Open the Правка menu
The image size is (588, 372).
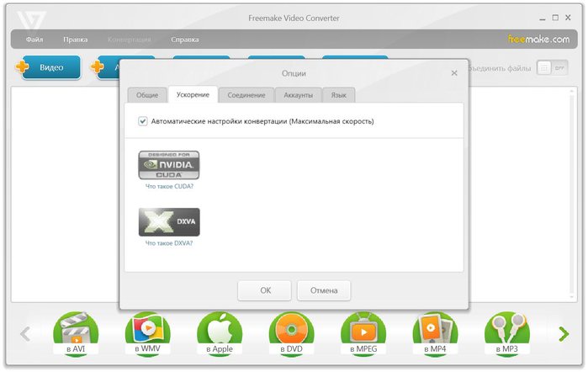coord(76,40)
